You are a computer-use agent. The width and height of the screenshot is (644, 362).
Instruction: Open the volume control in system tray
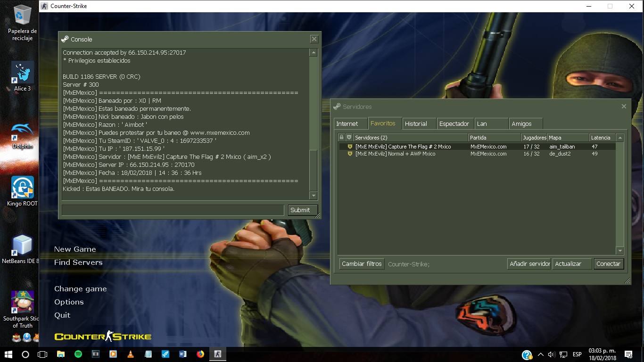tap(552, 354)
